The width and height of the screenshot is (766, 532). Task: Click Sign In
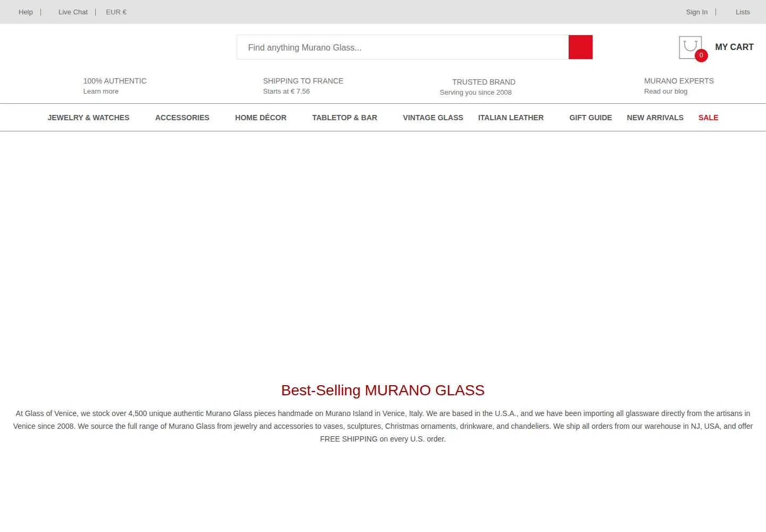pos(697,12)
